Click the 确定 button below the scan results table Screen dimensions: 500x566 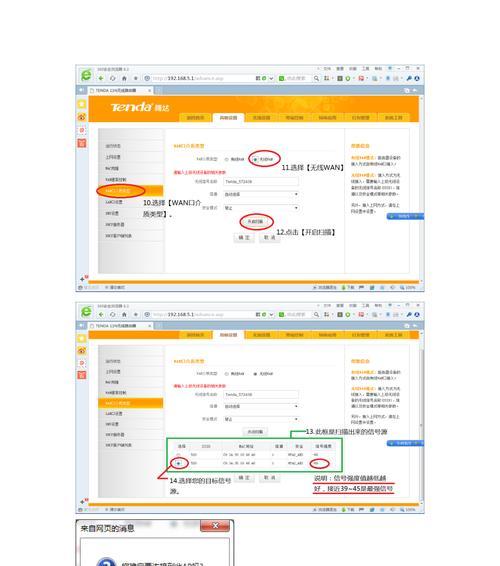244,478
